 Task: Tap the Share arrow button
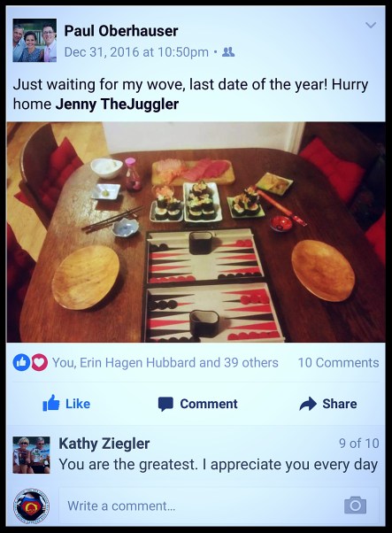point(328,404)
